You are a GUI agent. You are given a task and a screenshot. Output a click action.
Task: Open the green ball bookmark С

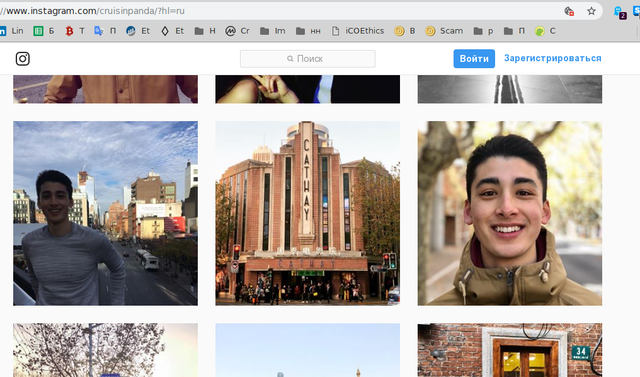tap(545, 31)
